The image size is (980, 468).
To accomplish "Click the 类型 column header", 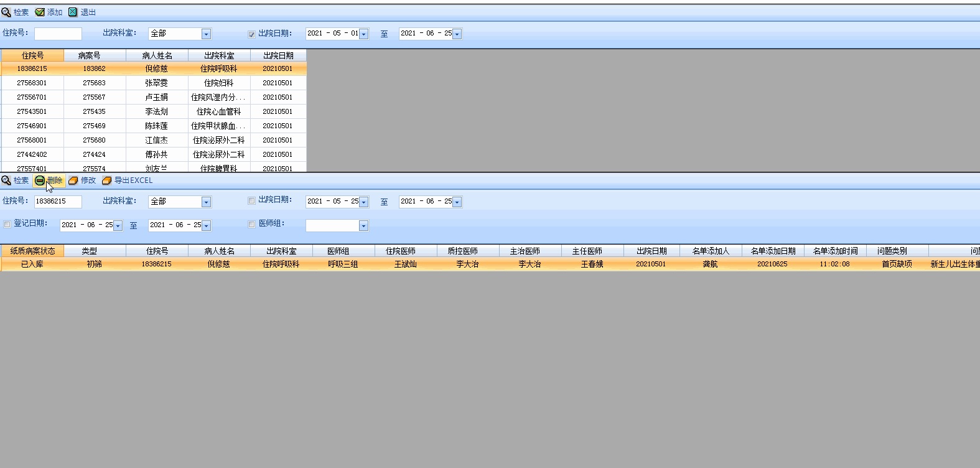I will pos(95,251).
